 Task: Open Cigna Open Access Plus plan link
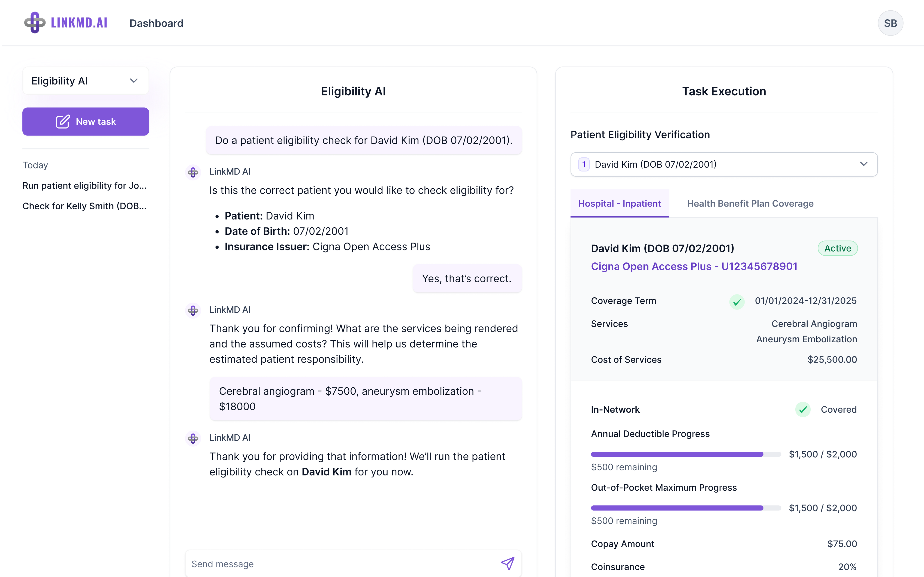point(694,266)
